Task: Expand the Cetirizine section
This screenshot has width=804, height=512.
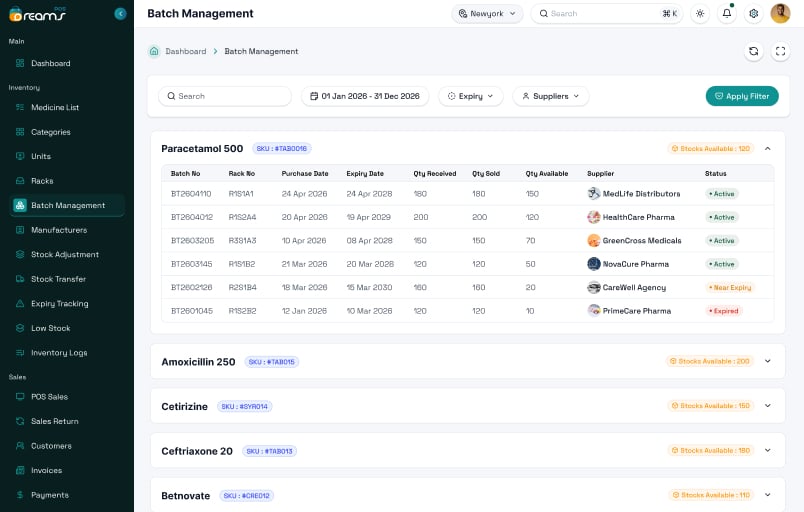Action: [x=768, y=406]
